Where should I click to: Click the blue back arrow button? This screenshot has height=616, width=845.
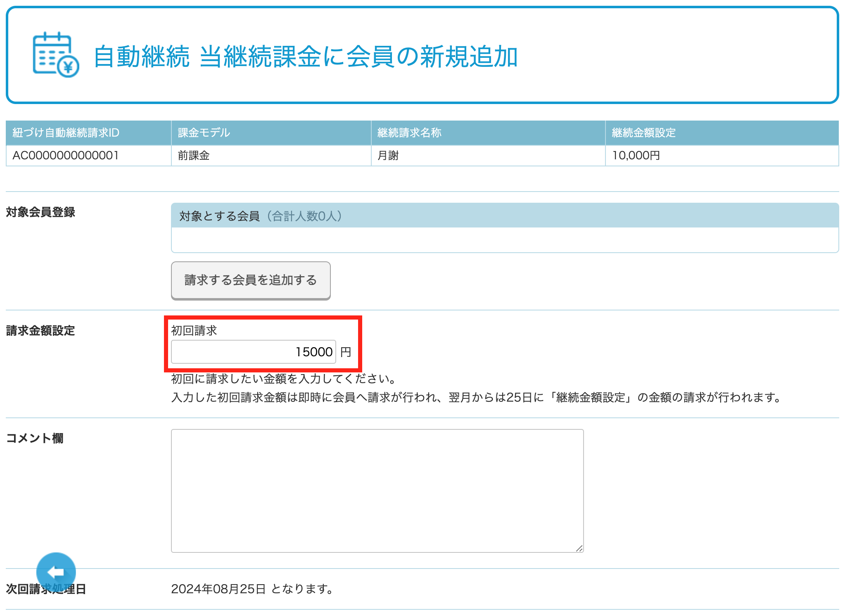56,572
